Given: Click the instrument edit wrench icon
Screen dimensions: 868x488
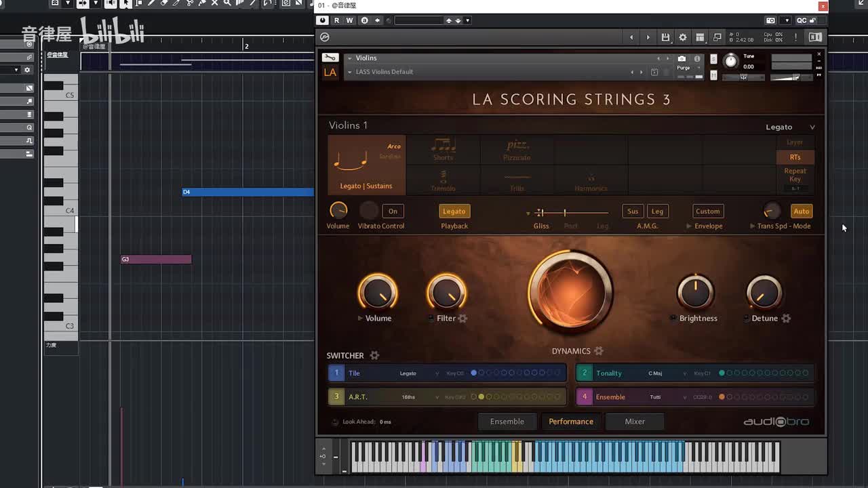Looking at the screenshot, I should [x=330, y=58].
